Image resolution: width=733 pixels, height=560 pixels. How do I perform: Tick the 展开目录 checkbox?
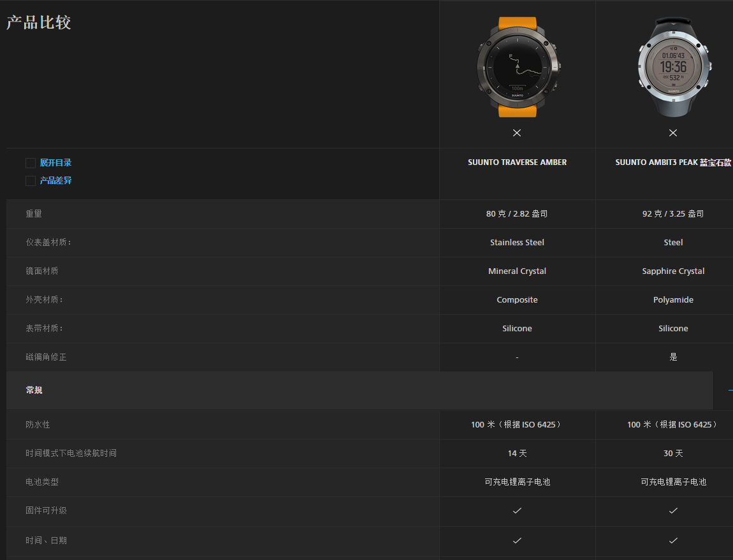pyautogui.click(x=31, y=162)
